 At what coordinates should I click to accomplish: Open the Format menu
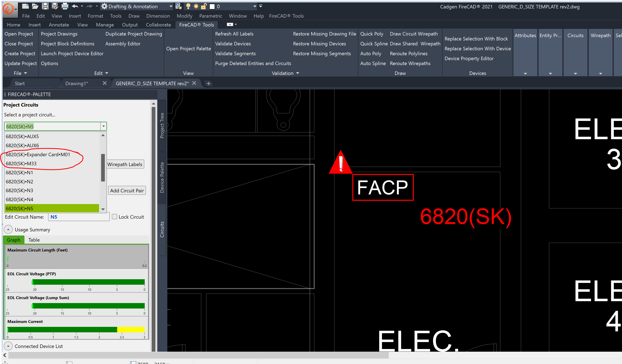95,16
